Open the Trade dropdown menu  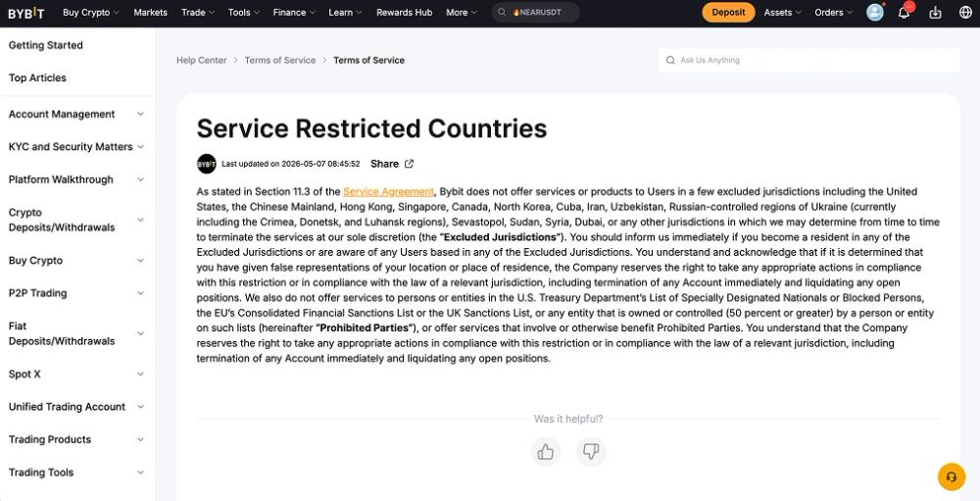[198, 13]
